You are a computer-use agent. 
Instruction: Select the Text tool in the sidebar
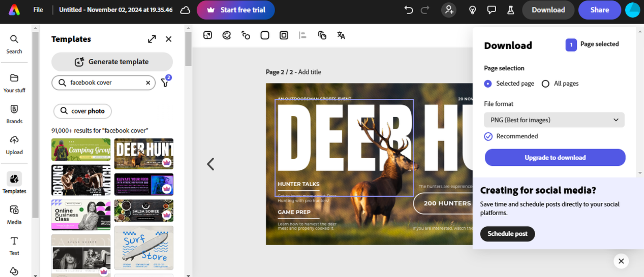(14, 245)
